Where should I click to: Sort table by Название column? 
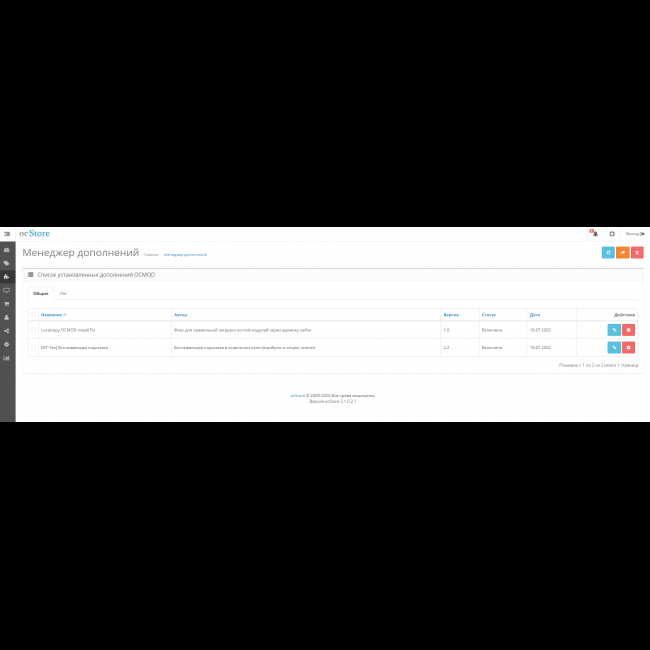click(x=53, y=314)
